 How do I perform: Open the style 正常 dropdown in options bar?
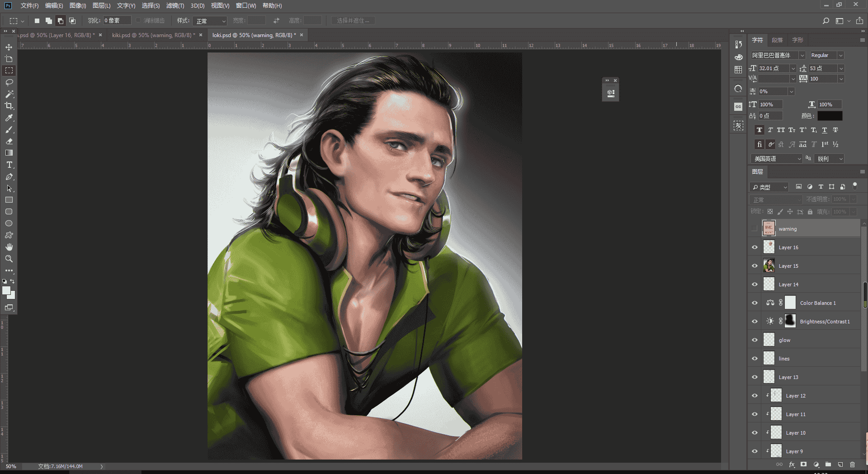210,21
